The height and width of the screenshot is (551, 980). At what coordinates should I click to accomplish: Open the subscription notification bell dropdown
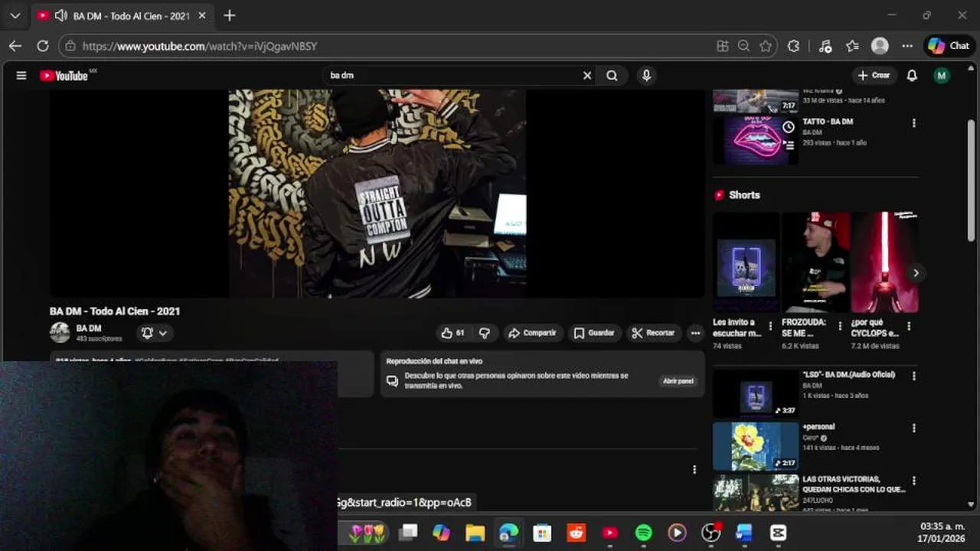tap(154, 333)
